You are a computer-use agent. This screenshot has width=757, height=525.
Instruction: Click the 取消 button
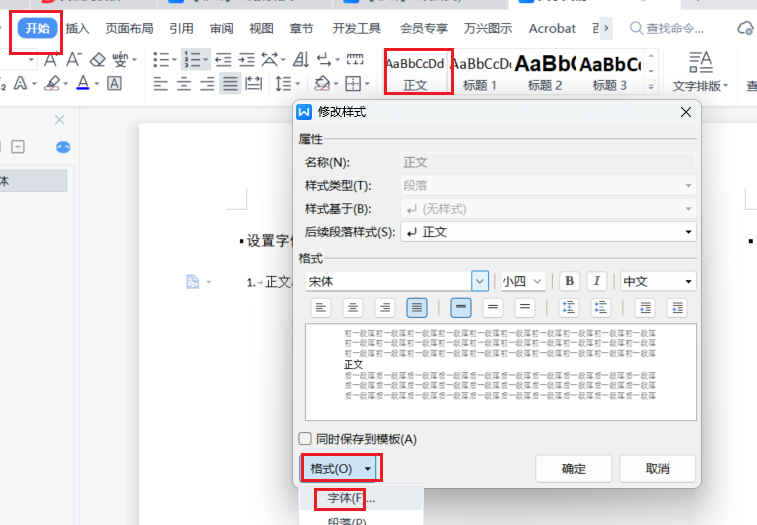point(657,468)
